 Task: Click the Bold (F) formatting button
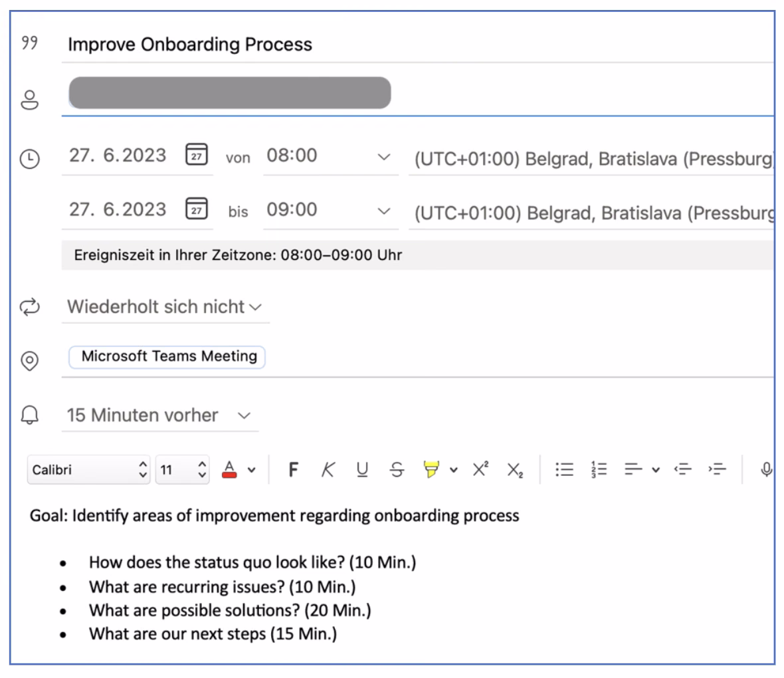point(294,469)
